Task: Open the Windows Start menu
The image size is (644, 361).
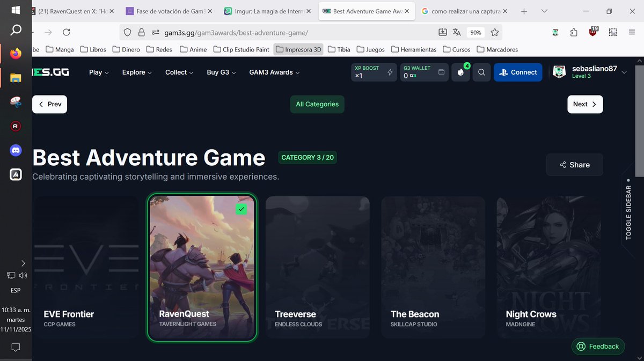Action: 16,10
